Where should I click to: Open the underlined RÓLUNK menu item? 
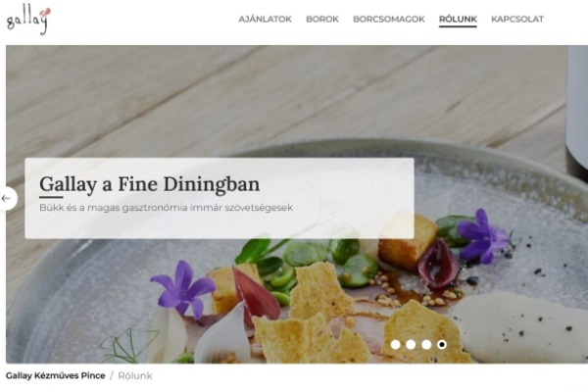[458, 20]
